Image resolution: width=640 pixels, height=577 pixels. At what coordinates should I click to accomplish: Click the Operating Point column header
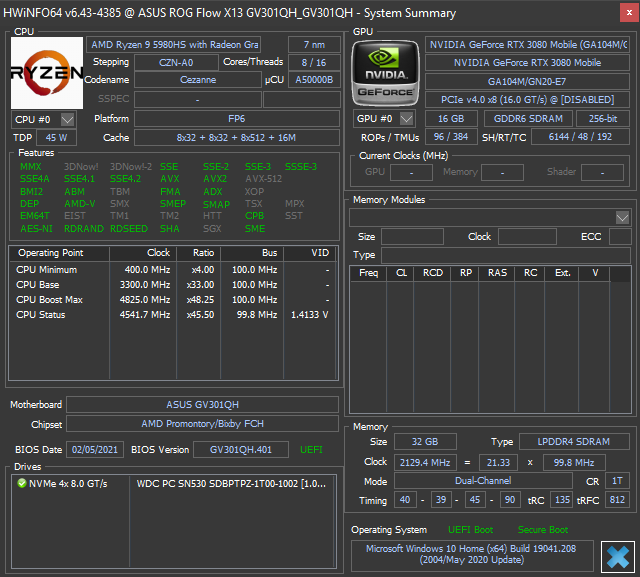point(59,253)
